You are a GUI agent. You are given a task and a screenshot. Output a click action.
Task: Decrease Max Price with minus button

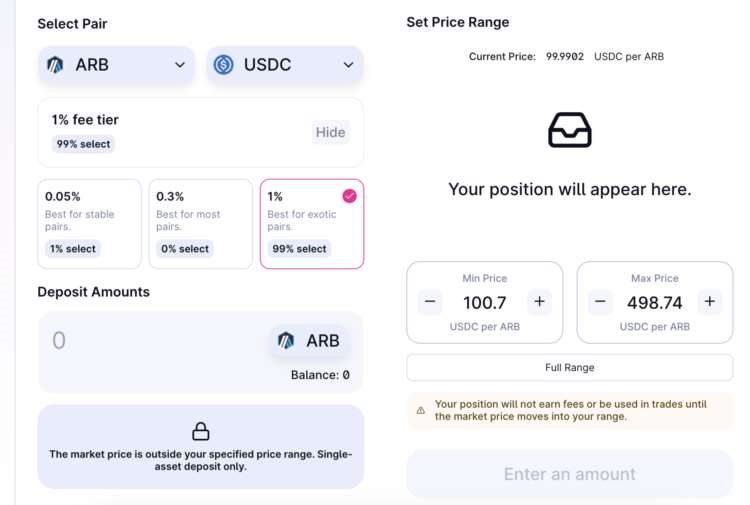[600, 301]
